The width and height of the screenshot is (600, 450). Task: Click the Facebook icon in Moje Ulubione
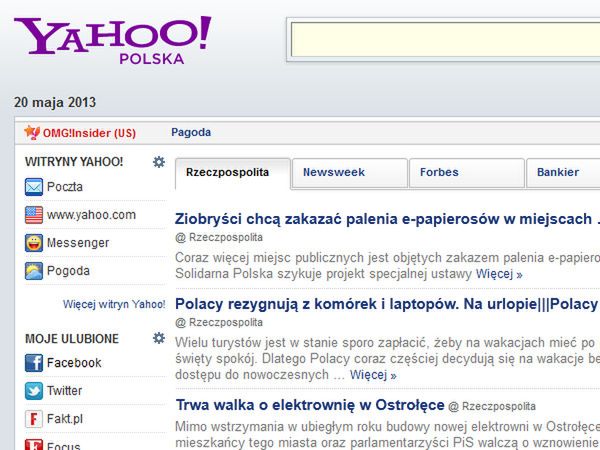34,363
